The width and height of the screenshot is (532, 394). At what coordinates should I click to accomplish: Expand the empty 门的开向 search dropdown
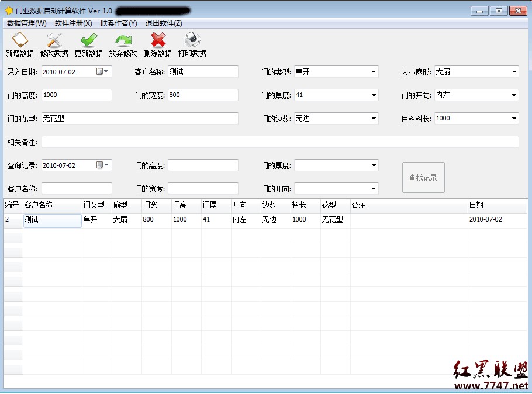coord(374,189)
